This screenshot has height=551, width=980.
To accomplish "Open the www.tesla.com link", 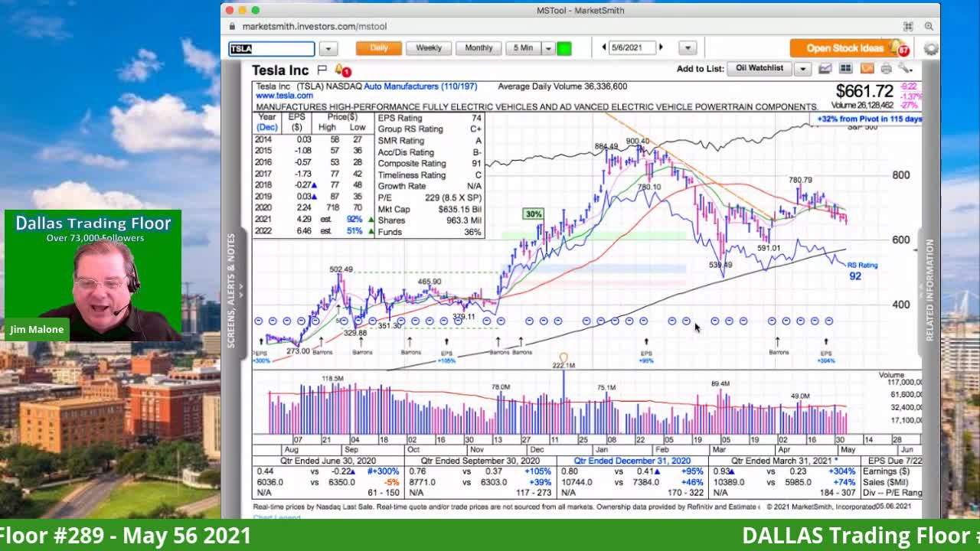I will (284, 96).
